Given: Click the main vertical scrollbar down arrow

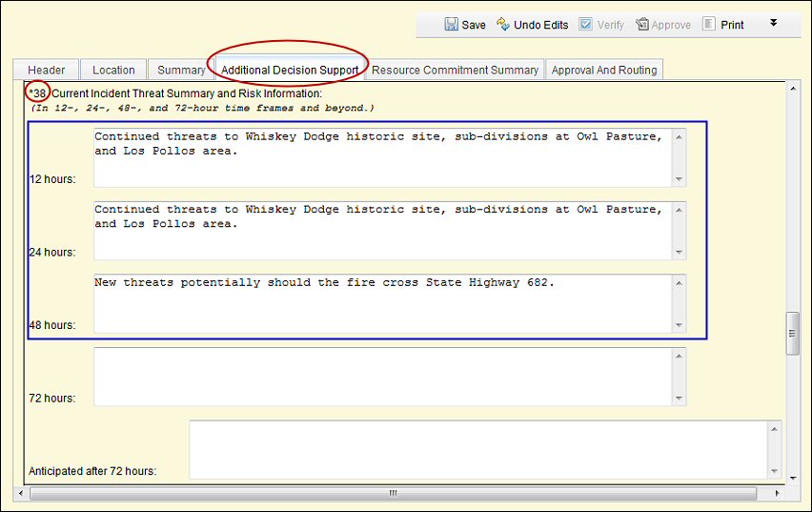Looking at the screenshot, I should [x=793, y=478].
